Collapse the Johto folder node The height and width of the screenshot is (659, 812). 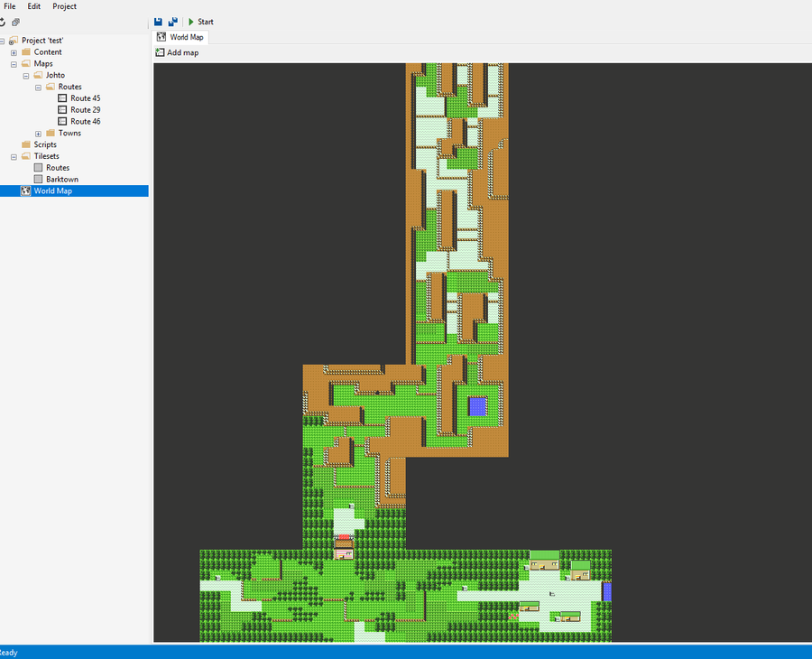tap(26, 76)
